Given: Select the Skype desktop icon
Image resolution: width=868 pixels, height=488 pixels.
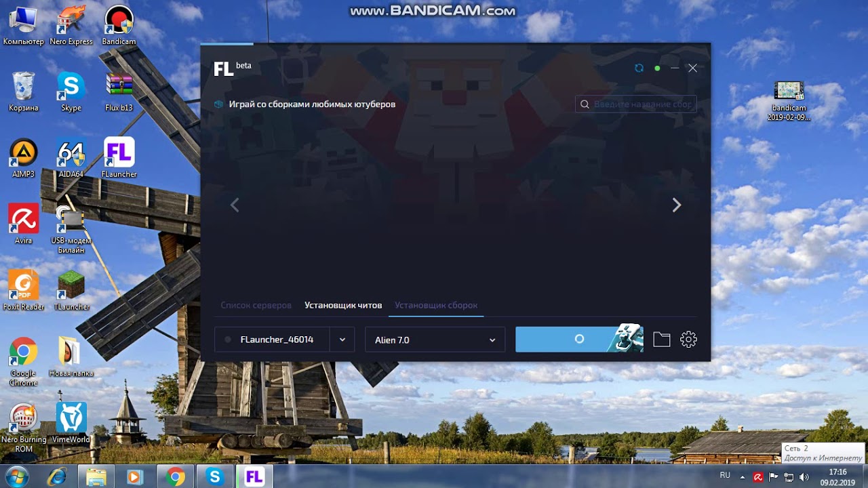Looking at the screenshot, I should coord(71,92).
